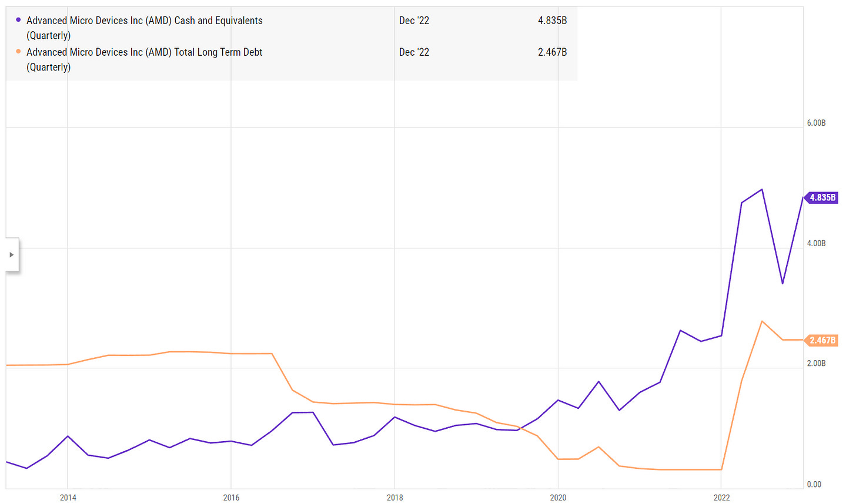Click the 2018 x-axis label
856x504 pixels.
pos(395,498)
